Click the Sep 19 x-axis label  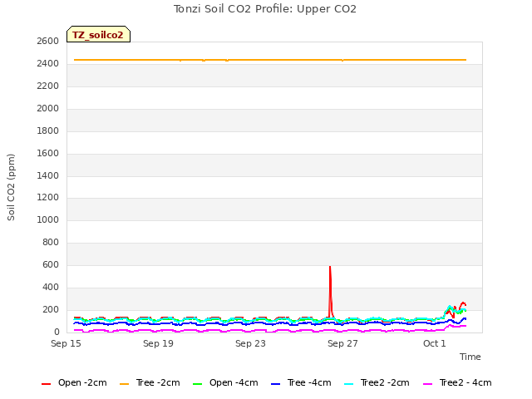158,343
